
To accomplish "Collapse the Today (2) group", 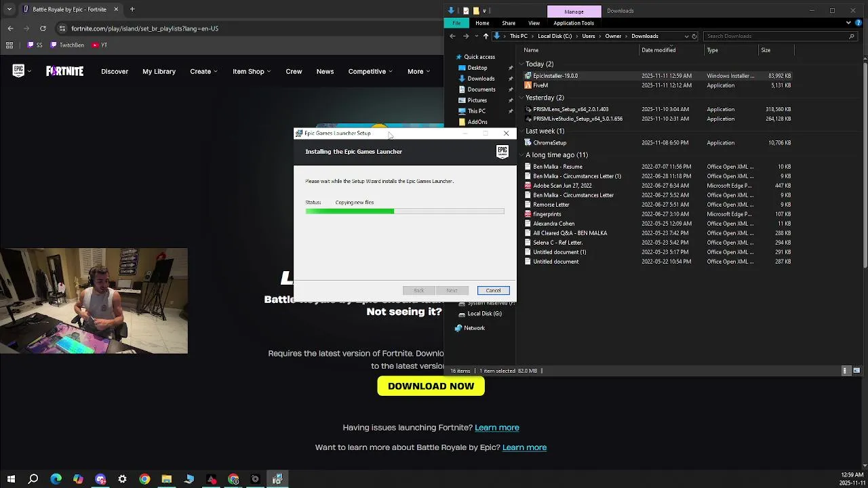I will tap(521, 64).
